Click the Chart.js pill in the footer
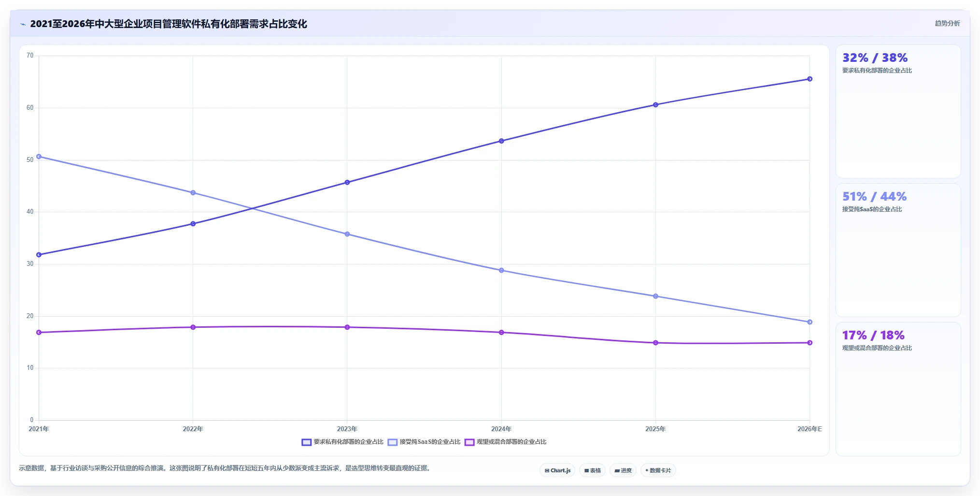Image resolution: width=980 pixels, height=496 pixels. click(557, 470)
